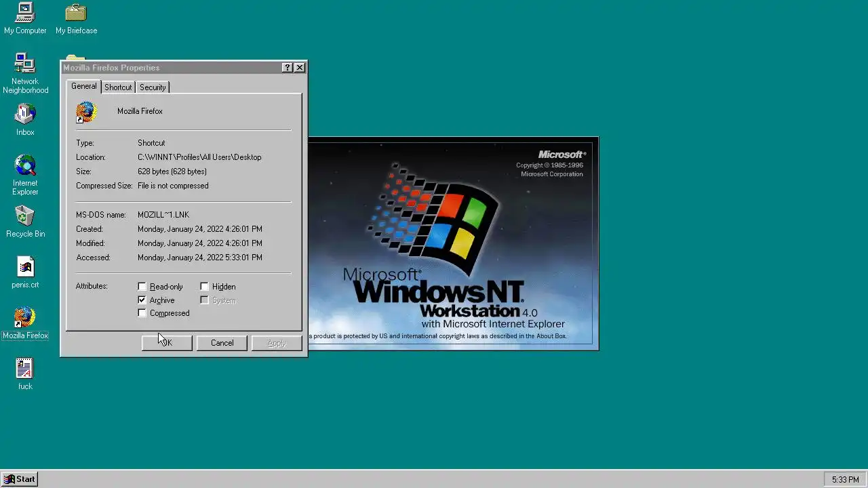Select the My Briefcase desktop icon
The image size is (868, 488).
coord(76,19)
